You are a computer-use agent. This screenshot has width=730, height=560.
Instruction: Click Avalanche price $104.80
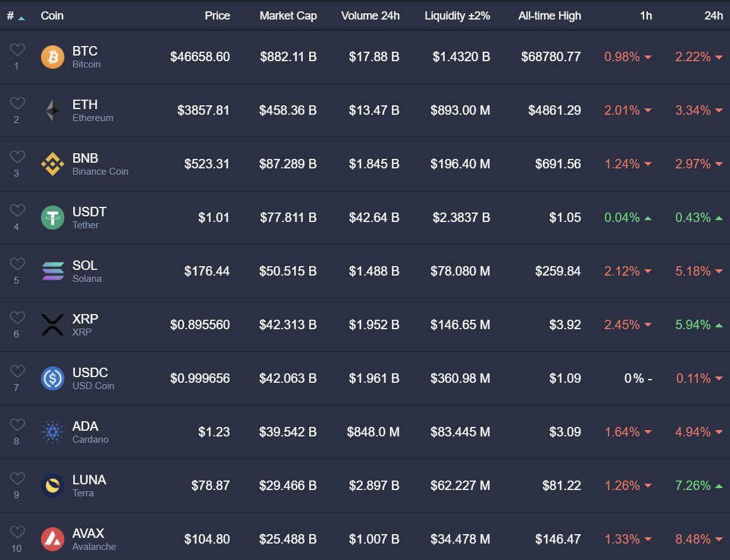207,539
